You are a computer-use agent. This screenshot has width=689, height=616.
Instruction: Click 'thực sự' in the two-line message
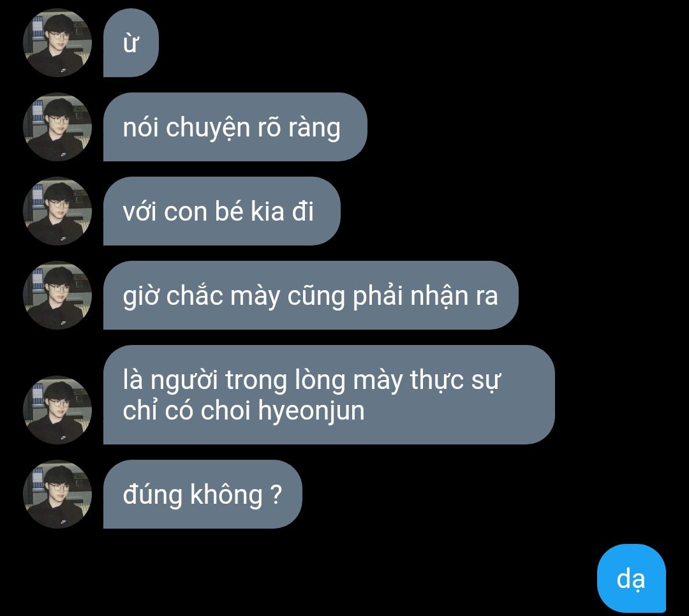click(456, 381)
